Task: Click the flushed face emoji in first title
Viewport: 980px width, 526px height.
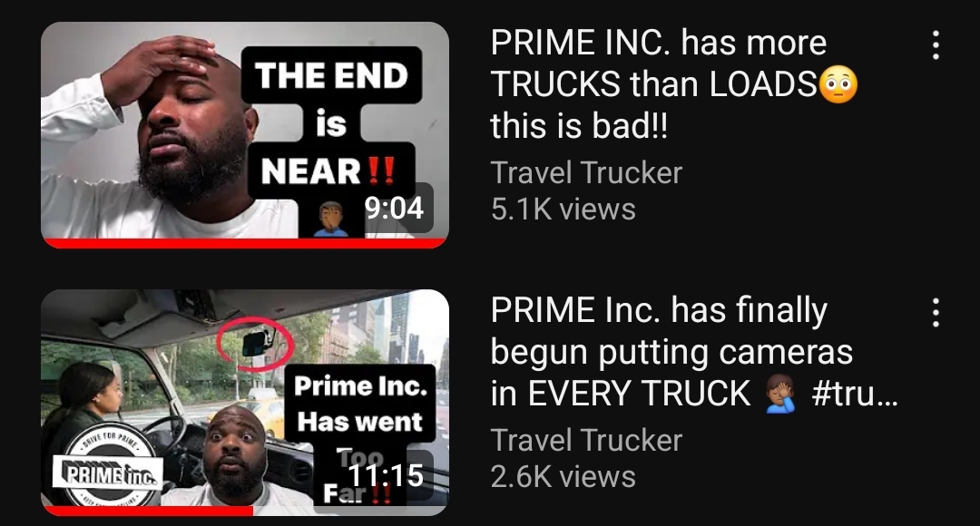Action: pyautogui.click(x=838, y=84)
